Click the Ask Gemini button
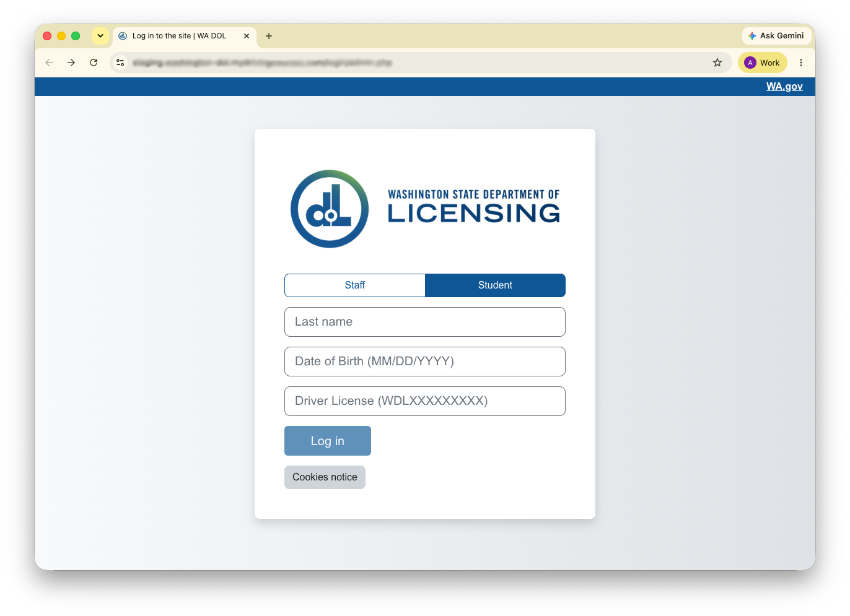 point(776,36)
